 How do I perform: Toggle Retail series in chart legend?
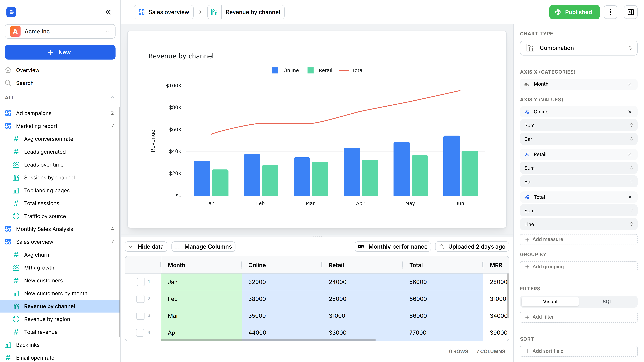point(320,70)
